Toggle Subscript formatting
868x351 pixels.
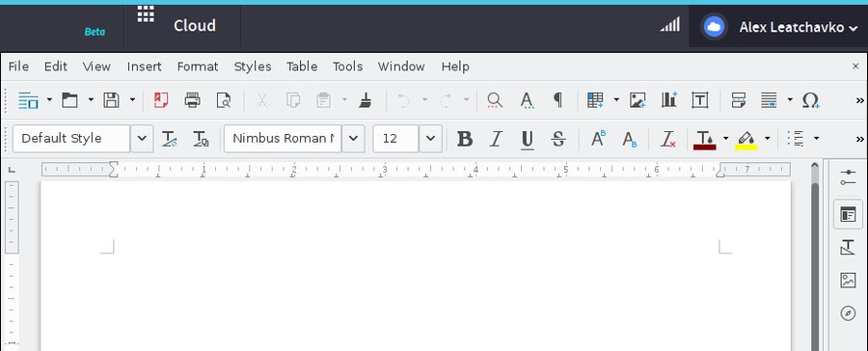pyautogui.click(x=630, y=139)
